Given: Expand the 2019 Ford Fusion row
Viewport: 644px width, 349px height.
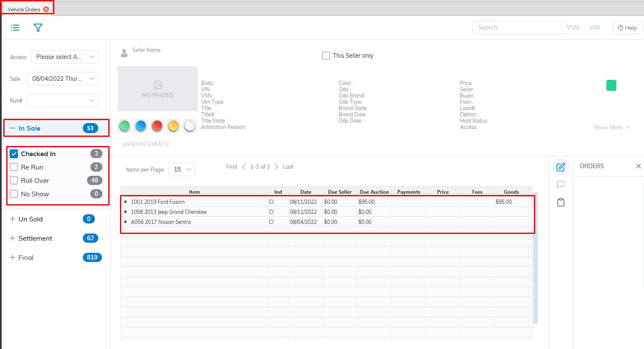Looking at the screenshot, I should click(x=125, y=202).
